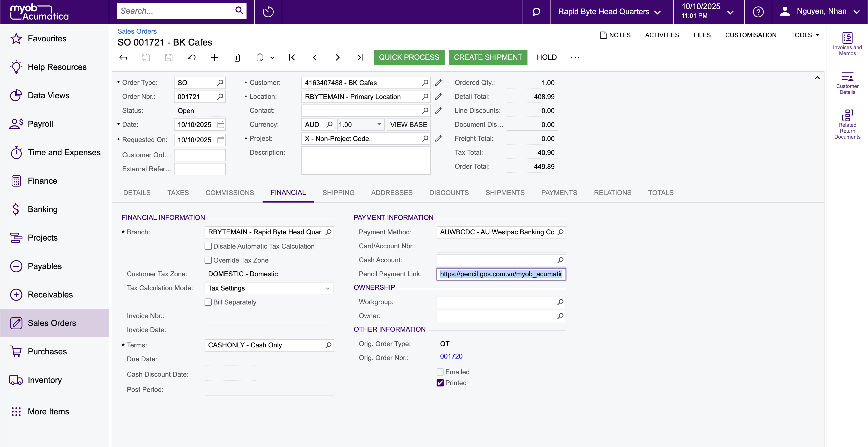Delete the sales order using trash icon
This screenshot has width=868, height=447.
tap(237, 58)
